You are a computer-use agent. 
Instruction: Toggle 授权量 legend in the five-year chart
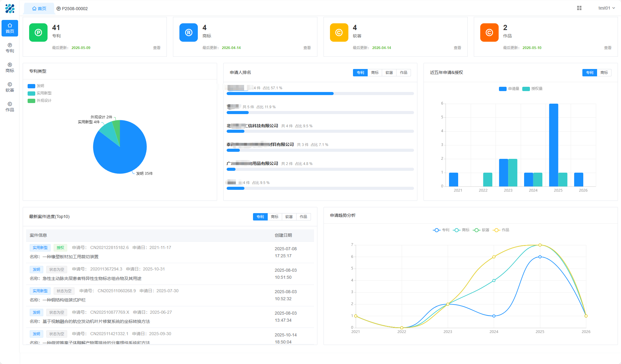[532, 89]
